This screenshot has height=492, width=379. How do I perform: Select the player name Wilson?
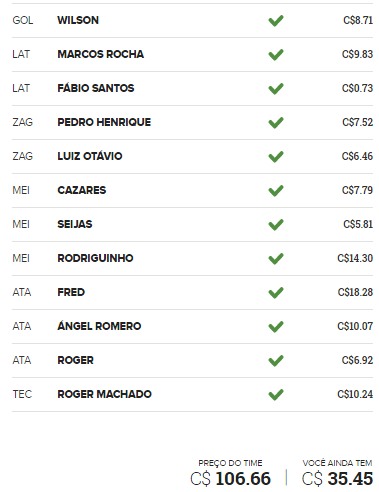point(78,20)
